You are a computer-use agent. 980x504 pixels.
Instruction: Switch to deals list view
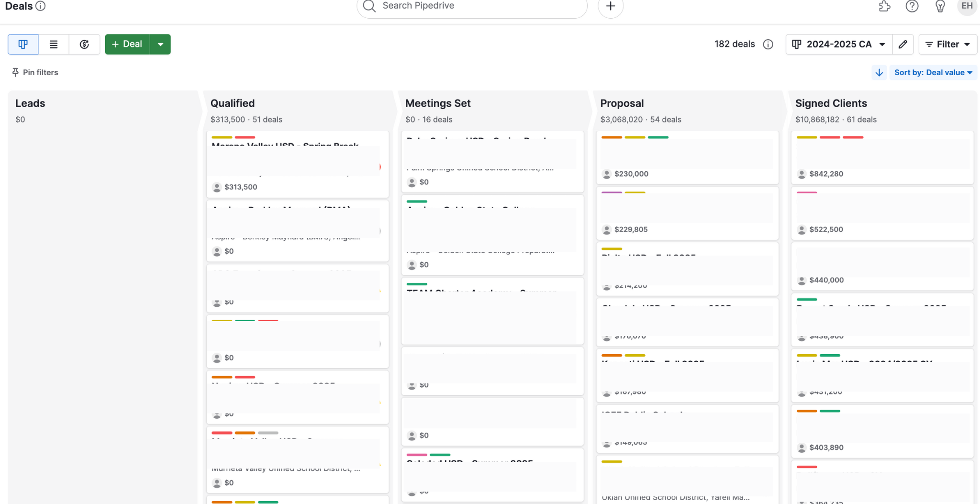tap(54, 44)
